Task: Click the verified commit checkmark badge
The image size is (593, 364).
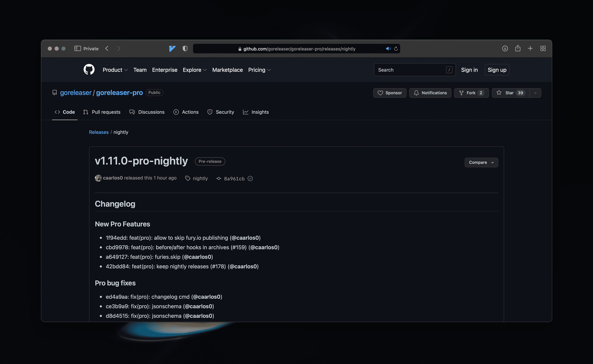Action: 250,179
